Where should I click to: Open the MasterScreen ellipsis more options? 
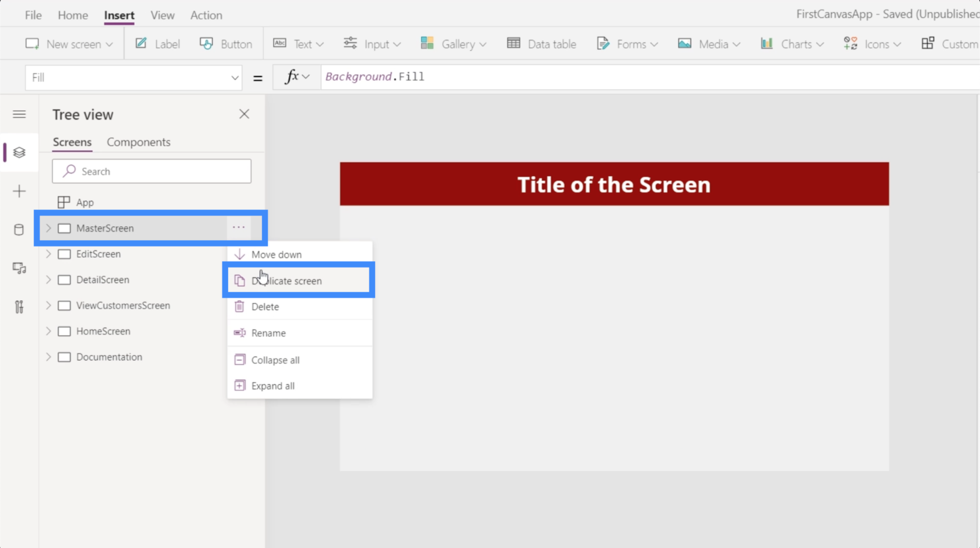click(239, 227)
